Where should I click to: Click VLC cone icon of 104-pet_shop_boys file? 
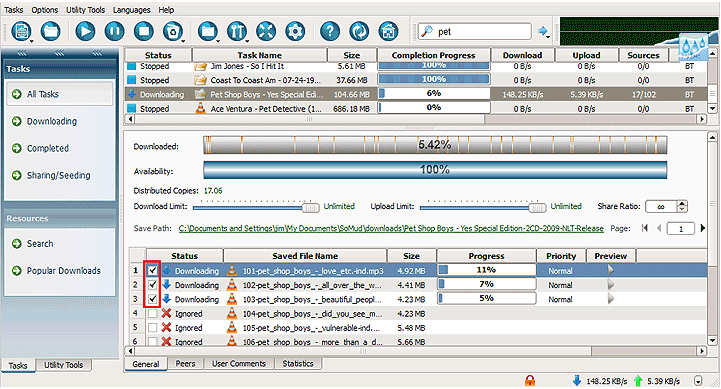tap(232, 314)
